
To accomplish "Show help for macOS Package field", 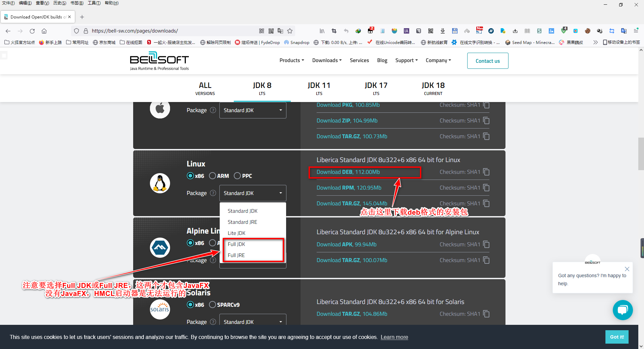I will point(213,110).
